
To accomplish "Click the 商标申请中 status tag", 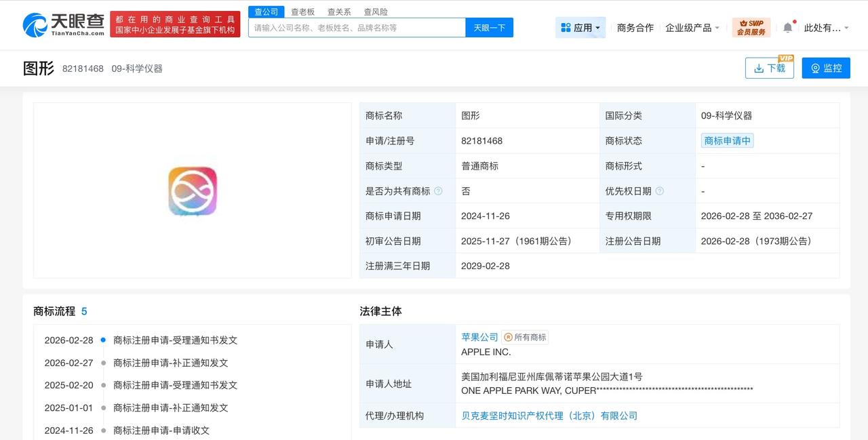I will pos(727,140).
